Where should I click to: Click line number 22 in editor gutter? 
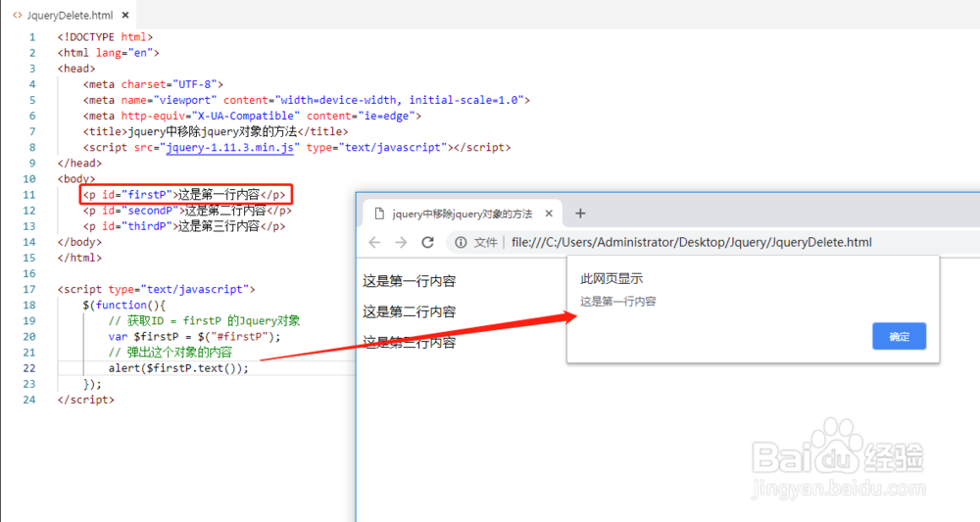tap(29, 368)
